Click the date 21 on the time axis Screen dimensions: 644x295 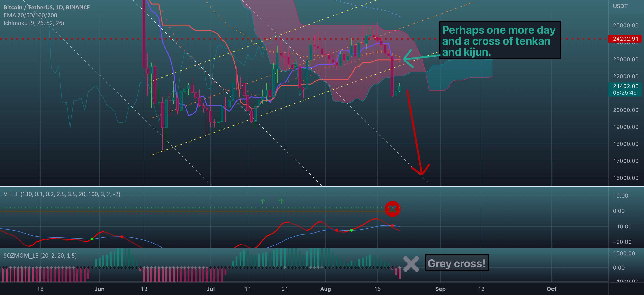285,289
